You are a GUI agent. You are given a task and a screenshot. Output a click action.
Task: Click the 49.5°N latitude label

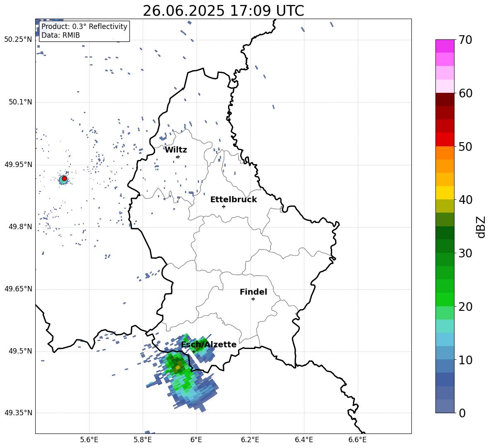click(x=20, y=351)
